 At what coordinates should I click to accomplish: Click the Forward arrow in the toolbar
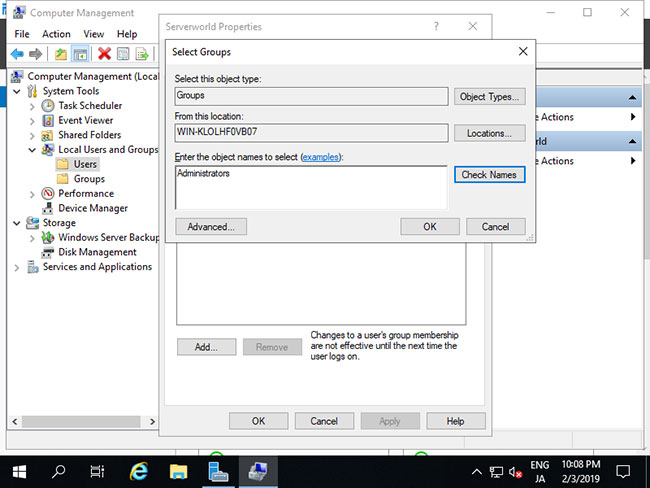tap(36, 54)
